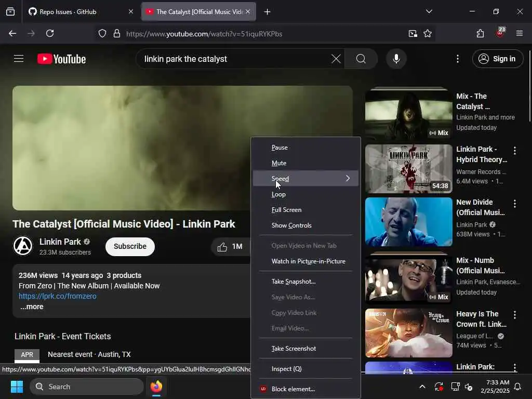This screenshot has width=532, height=399.
Task: Like the video thumbs-up button
Action: tap(230, 247)
